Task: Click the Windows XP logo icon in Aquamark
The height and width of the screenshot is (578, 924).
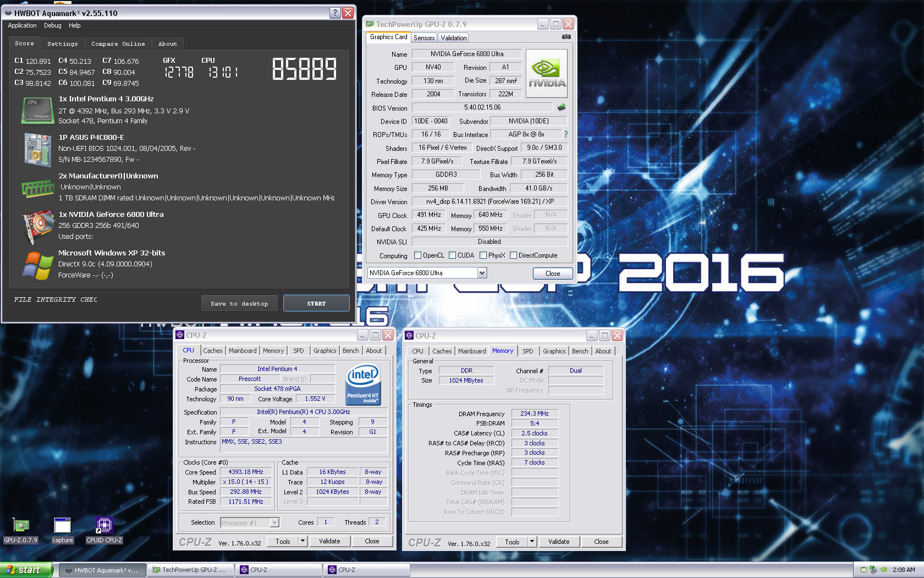Action: coord(37,265)
